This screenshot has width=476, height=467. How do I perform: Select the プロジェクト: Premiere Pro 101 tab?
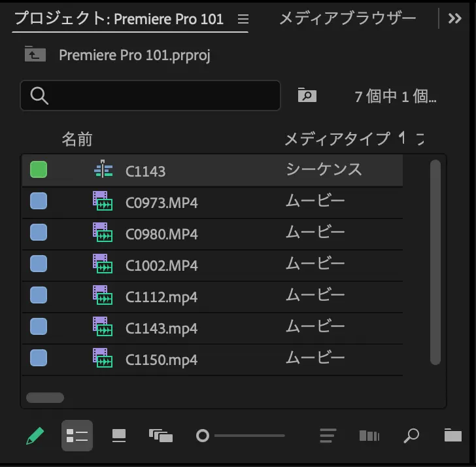pyautogui.click(x=119, y=19)
